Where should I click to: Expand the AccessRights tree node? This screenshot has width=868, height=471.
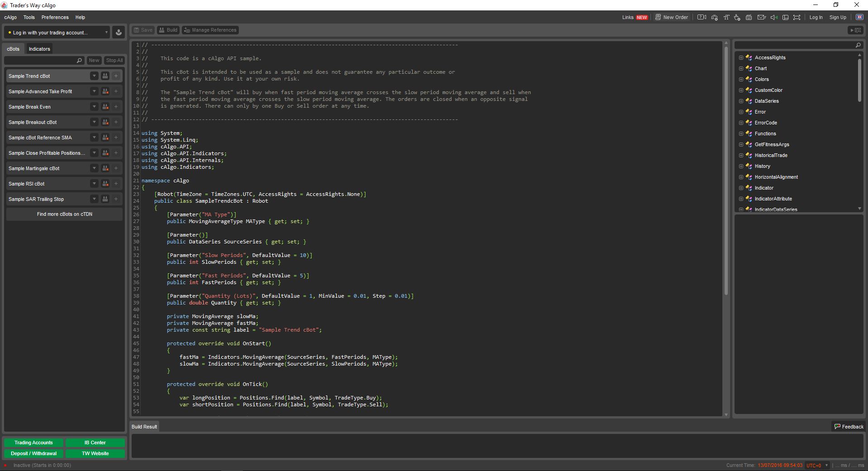pyautogui.click(x=741, y=57)
